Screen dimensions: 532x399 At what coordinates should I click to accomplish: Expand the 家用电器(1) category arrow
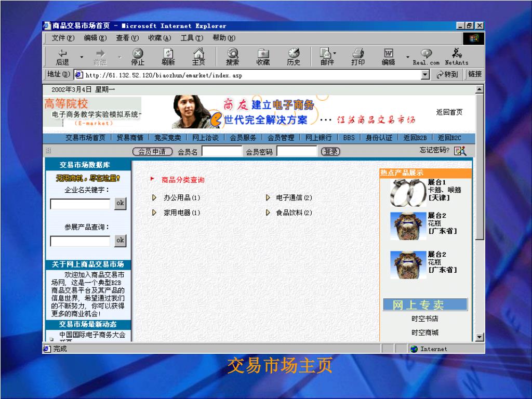pyautogui.click(x=154, y=212)
